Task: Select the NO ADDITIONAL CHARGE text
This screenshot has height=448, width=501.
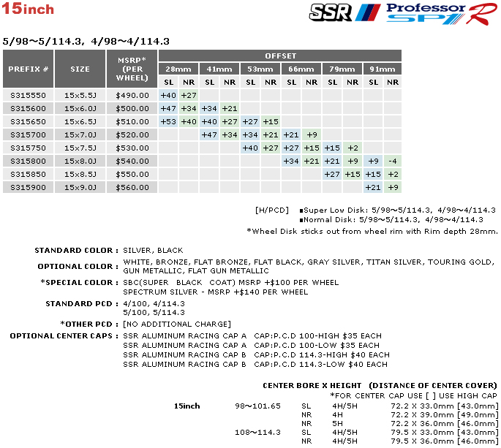Action: pyautogui.click(x=177, y=324)
